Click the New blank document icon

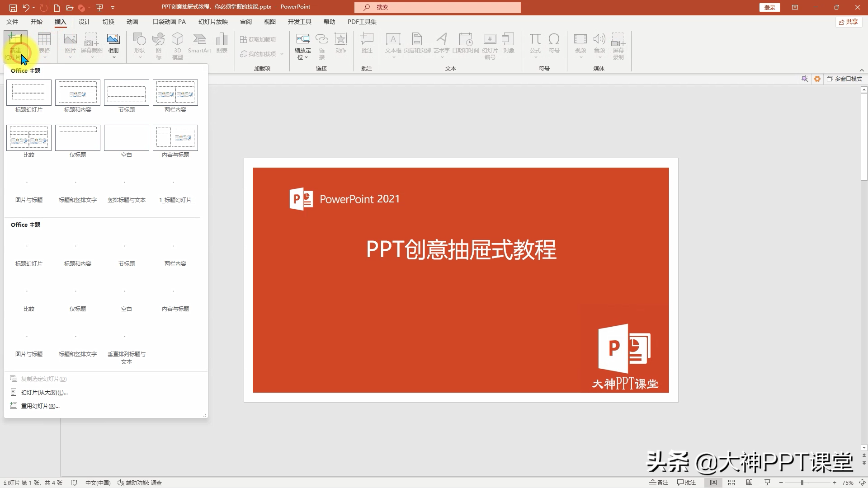click(57, 8)
